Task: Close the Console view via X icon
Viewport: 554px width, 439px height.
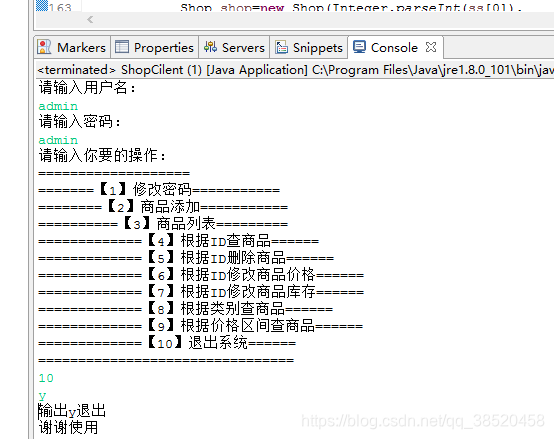Action: point(431,47)
